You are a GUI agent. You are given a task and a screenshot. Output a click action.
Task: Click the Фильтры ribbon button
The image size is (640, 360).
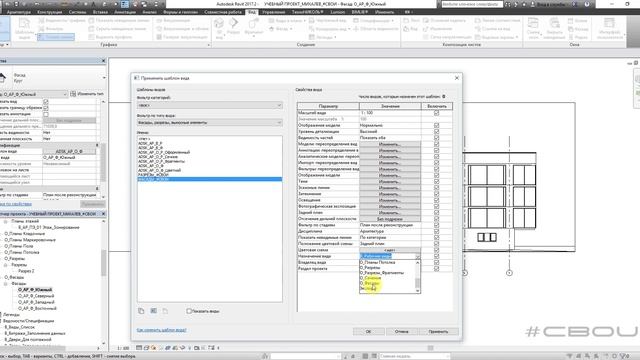coord(51,29)
